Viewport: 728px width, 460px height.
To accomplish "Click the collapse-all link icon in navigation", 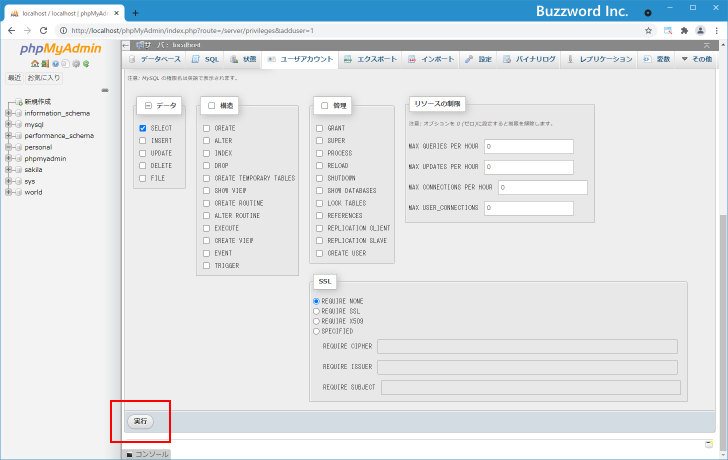I will pos(105,90).
